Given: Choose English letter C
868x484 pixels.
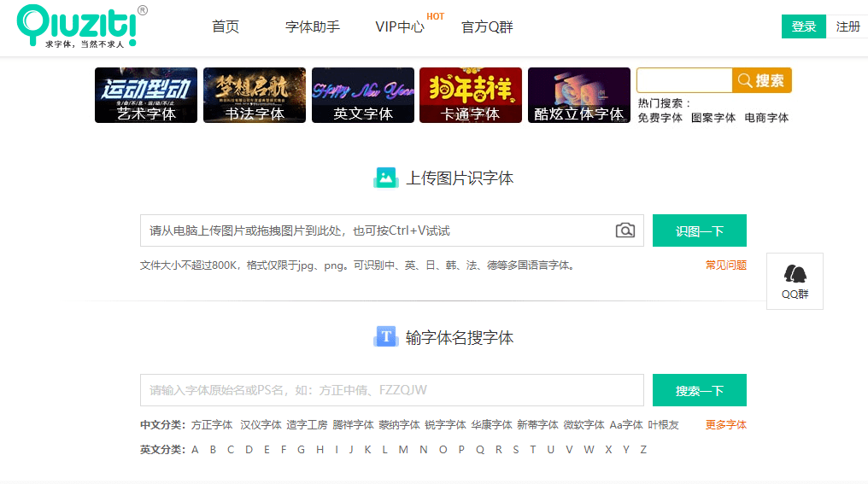Looking at the screenshot, I should pos(231,450).
